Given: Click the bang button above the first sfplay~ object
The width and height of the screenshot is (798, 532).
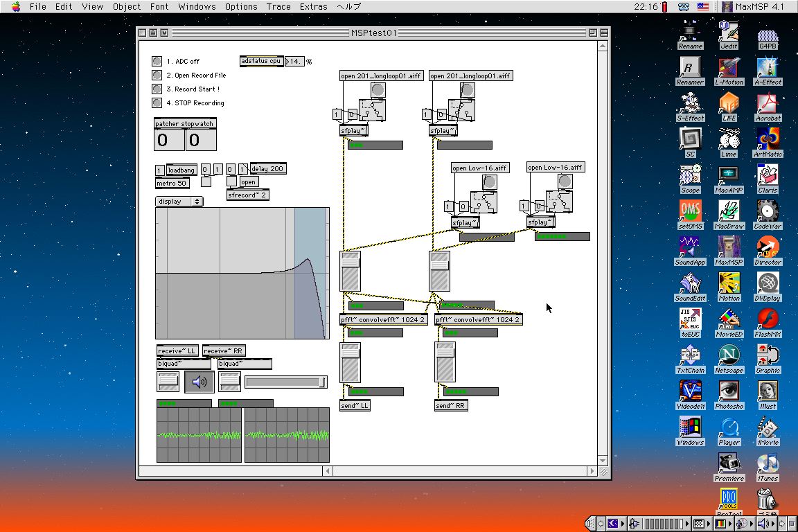Looking at the screenshot, I should tap(378, 90).
